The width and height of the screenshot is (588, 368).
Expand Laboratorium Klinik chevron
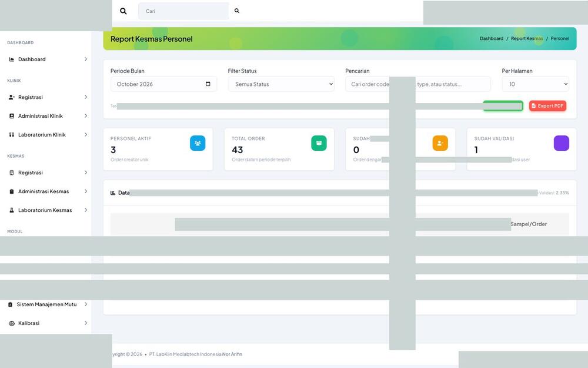pos(85,135)
